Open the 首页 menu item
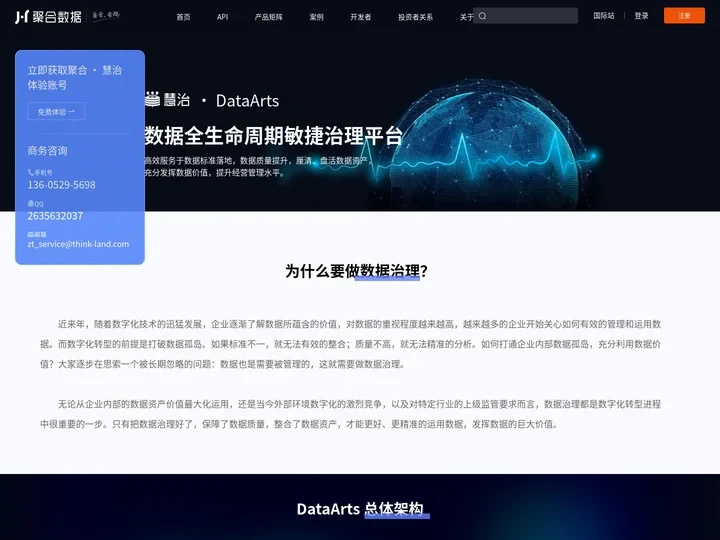 [183, 17]
